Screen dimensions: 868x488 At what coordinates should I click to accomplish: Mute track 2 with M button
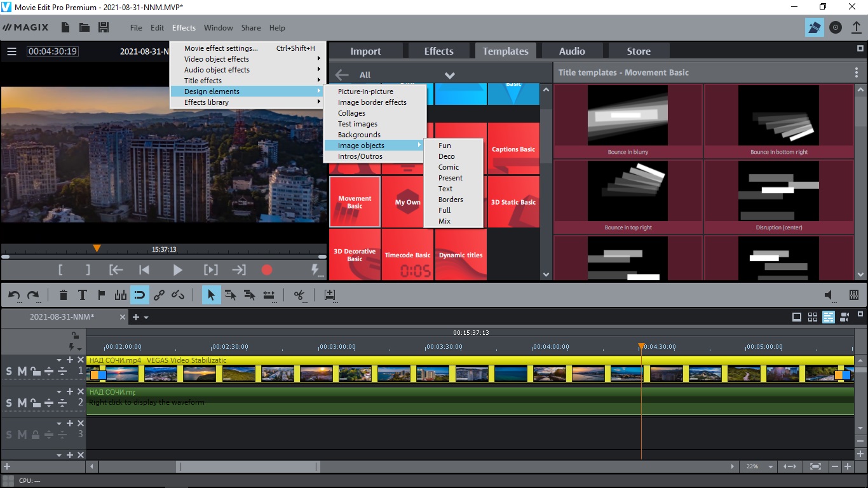(x=22, y=403)
